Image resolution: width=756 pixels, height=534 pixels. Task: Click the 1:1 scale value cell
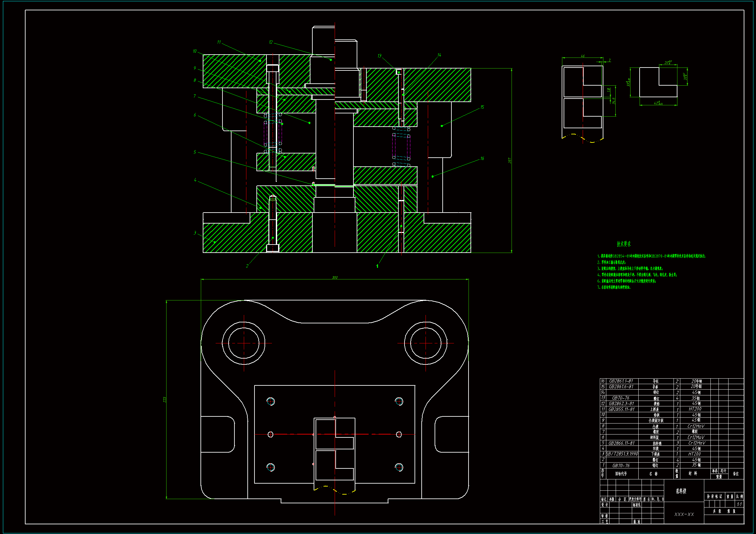tap(739, 504)
